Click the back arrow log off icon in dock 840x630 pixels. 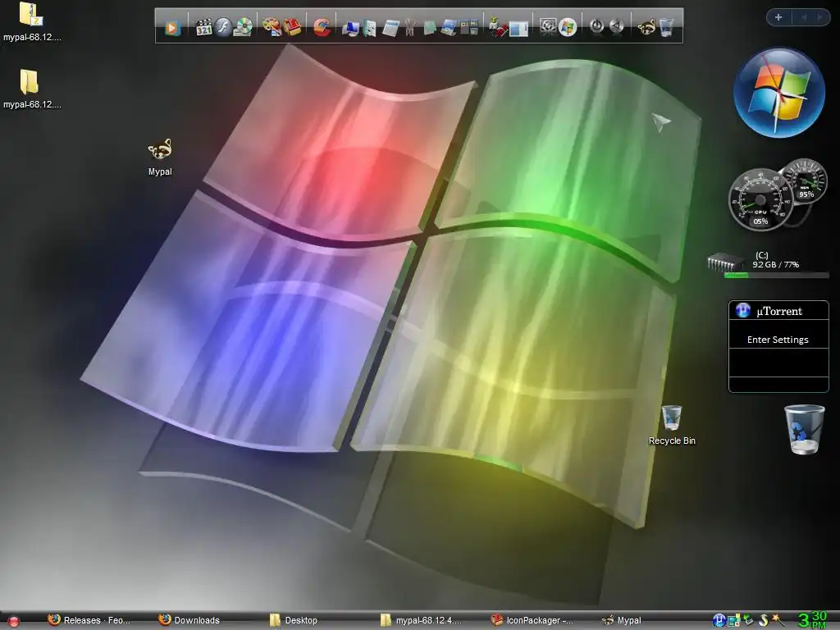(617, 26)
